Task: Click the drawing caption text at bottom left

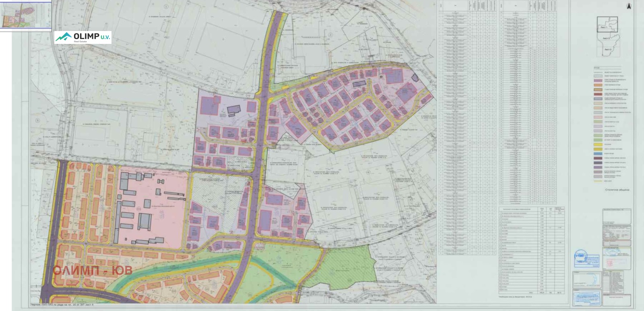Action: (80, 306)
